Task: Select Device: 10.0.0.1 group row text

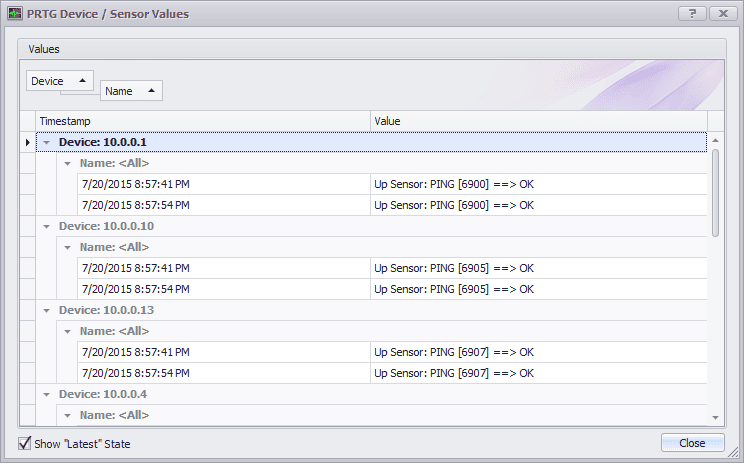Action: coord(102,142)
